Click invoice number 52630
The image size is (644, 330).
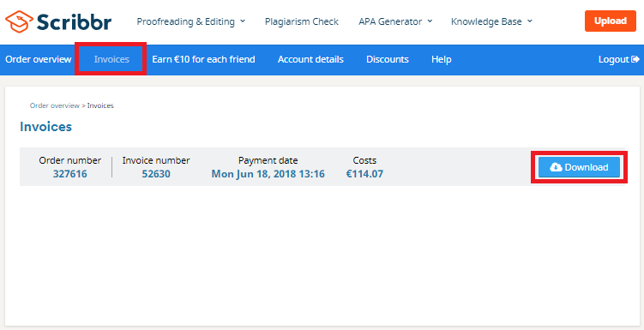click(x=156, y=174)
